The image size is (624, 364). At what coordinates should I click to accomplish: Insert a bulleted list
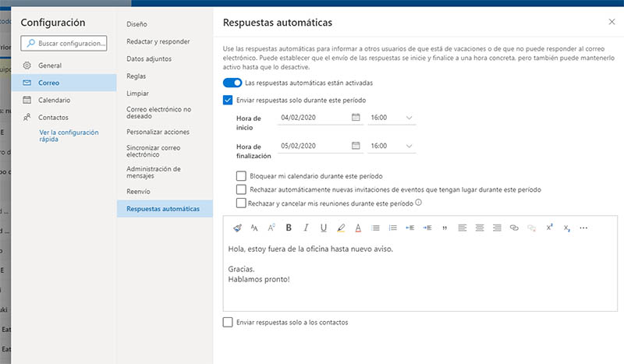pyautogui.click(x=375, y=228)
